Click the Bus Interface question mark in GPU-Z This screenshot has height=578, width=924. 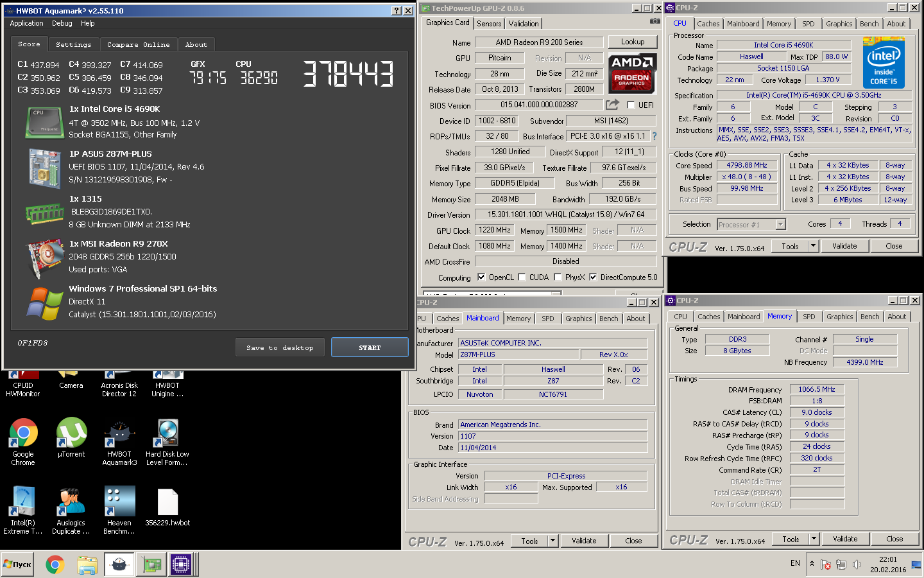point(654,136)
